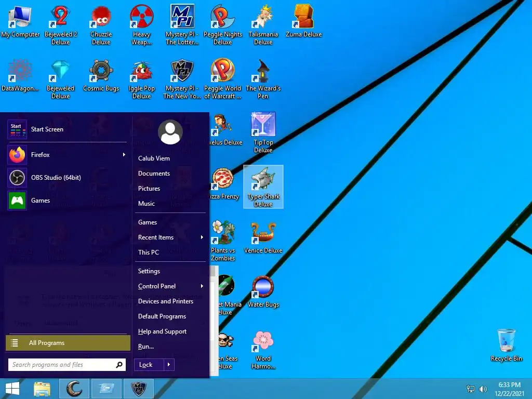
Task: Open the Recycle Bin
Action: pos(506,345)
